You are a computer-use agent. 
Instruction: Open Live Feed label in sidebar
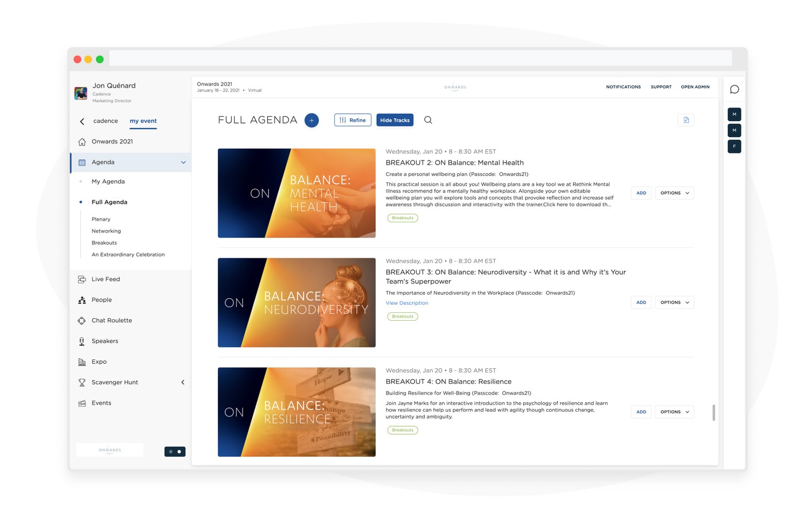click(106, 279)
